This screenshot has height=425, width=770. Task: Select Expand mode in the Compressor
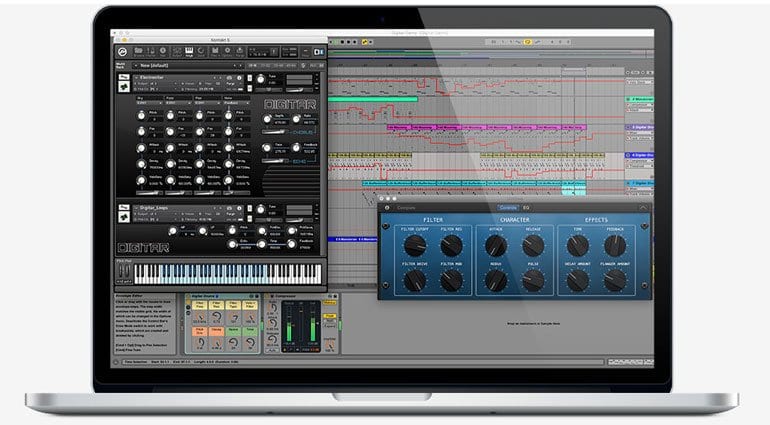pos(330,326)
